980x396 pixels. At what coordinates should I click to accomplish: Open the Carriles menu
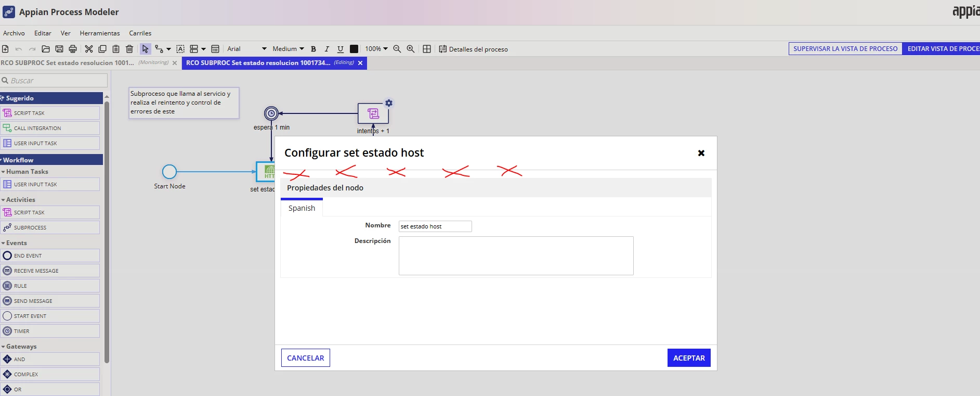(140, 33)
